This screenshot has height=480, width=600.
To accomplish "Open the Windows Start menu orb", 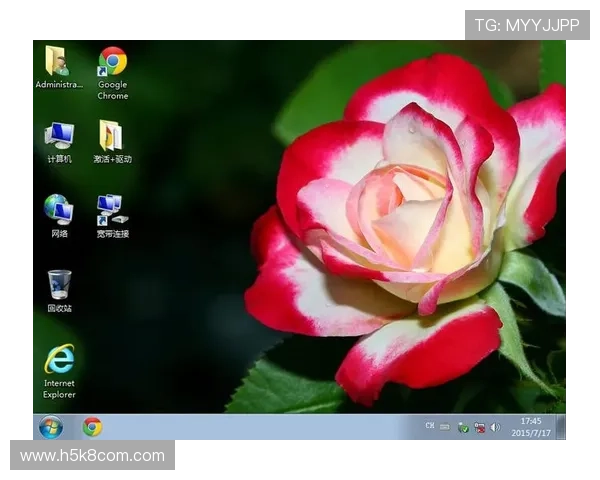I will click(50, 427).
